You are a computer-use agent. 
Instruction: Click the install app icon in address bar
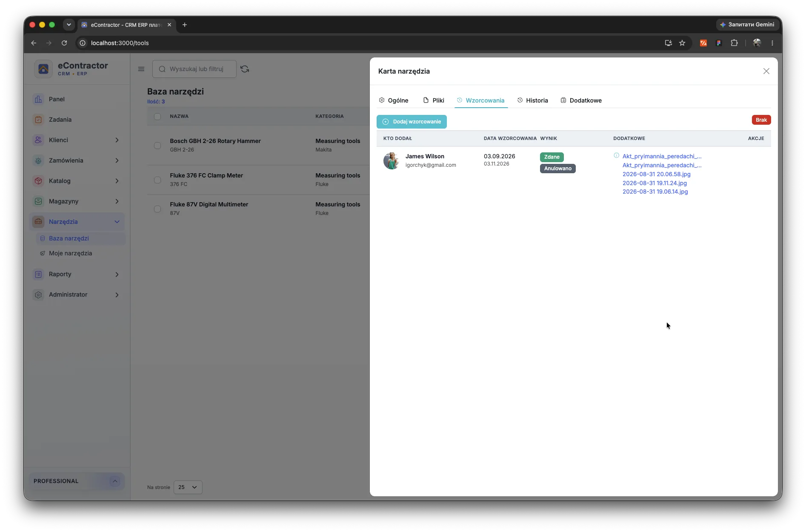pos(669,43)
